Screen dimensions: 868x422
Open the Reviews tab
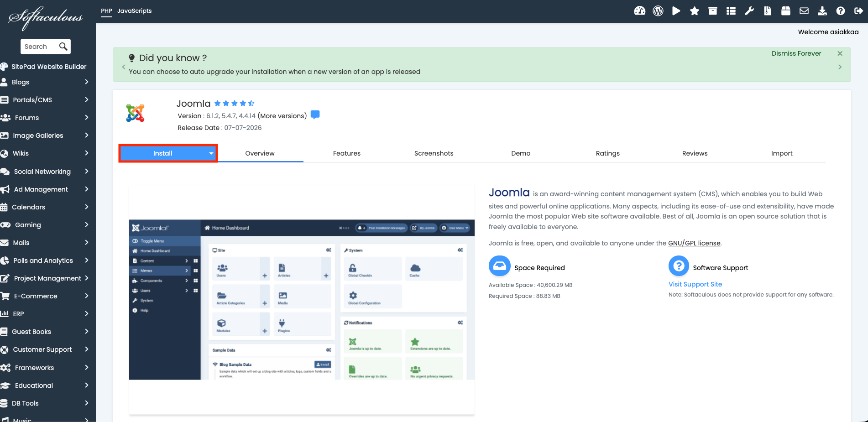click(x=695, y=153)
